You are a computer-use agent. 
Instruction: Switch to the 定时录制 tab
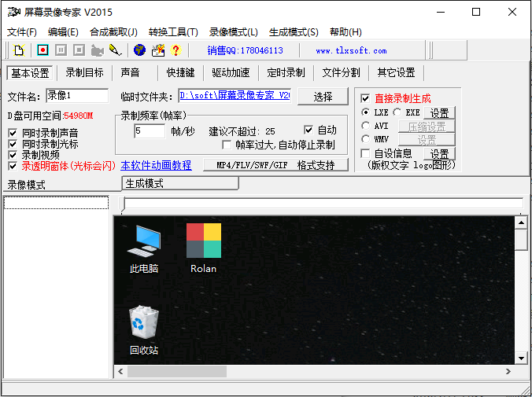(x=286, y=72)
